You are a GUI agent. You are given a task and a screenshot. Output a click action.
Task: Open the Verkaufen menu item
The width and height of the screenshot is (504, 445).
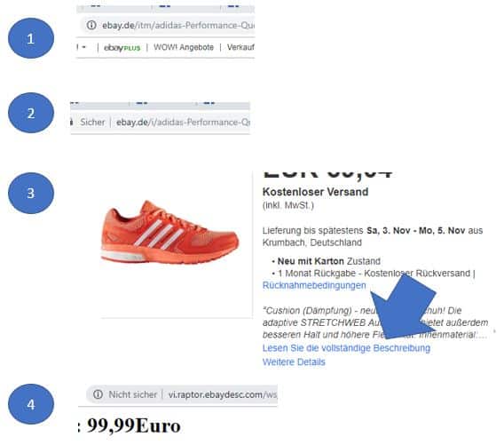[240, 47]
